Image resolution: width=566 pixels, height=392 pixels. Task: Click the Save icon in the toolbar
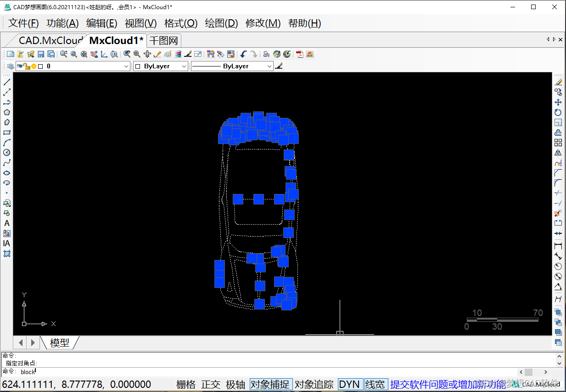click(x=41, y=54)
